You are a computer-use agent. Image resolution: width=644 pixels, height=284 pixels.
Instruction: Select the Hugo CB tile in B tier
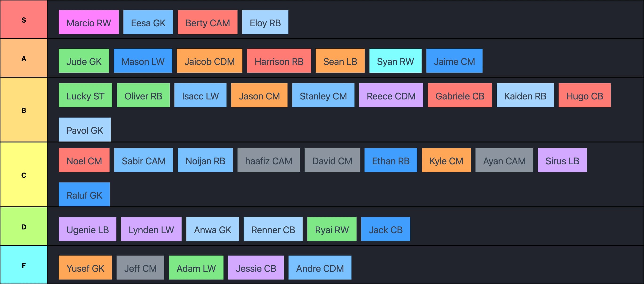585,95
